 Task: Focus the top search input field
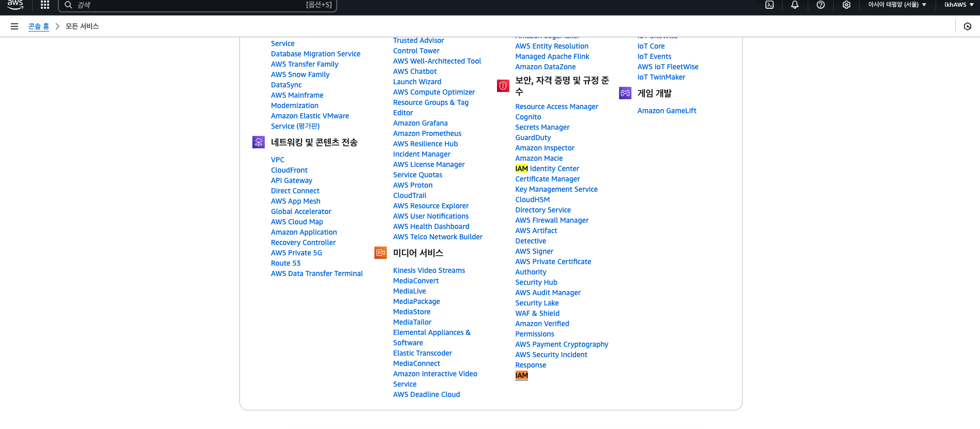tap(198, 5)
